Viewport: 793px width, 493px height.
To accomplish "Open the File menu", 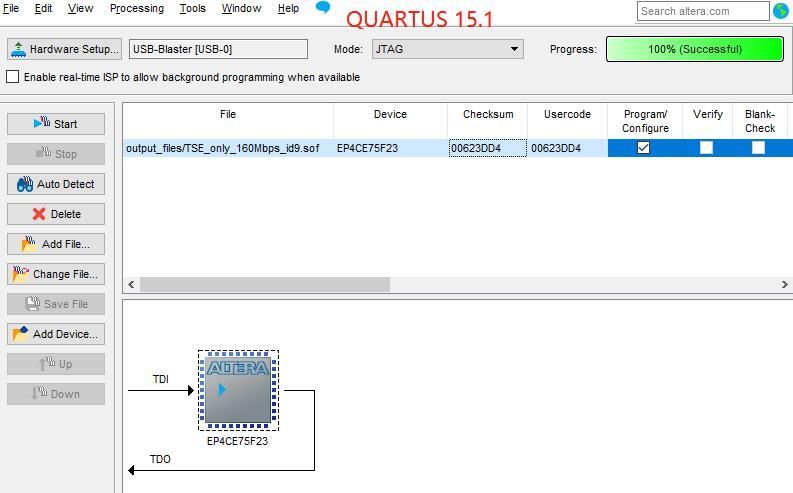I will pos(11,8).
